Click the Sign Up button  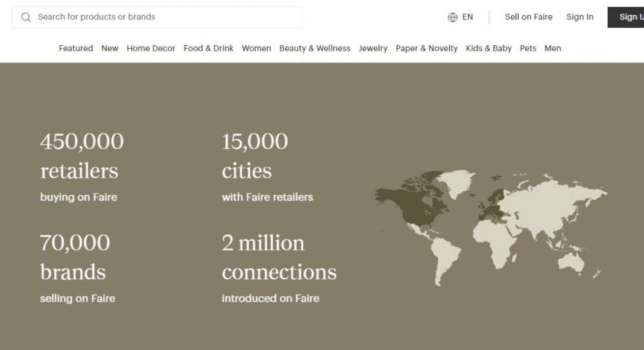click(x=626, y=17)
